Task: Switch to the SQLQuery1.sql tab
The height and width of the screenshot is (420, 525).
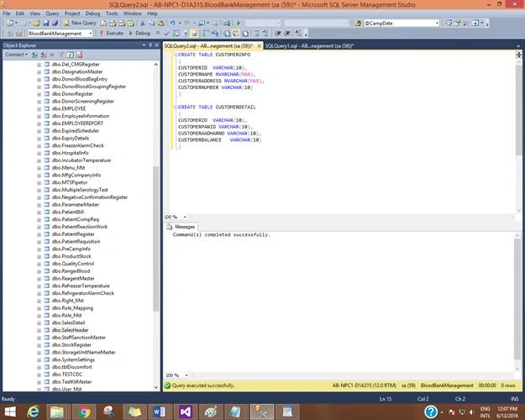Action: (x=309, y=46)
